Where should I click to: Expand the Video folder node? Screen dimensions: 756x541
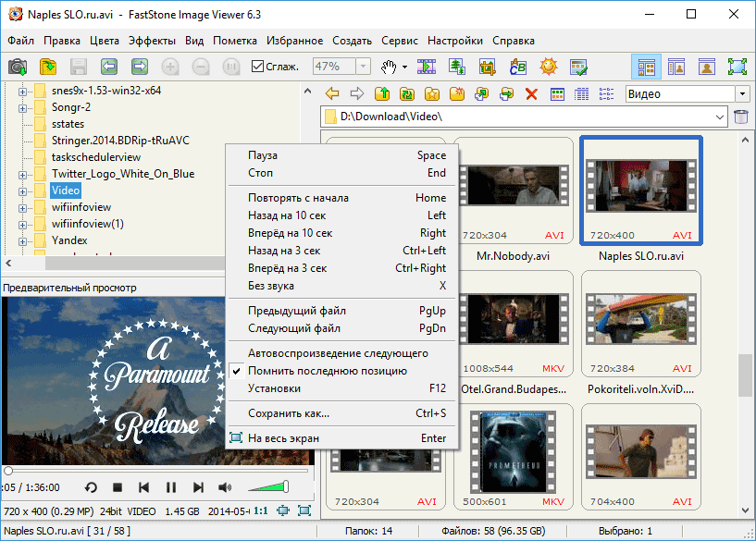point(22,191)
